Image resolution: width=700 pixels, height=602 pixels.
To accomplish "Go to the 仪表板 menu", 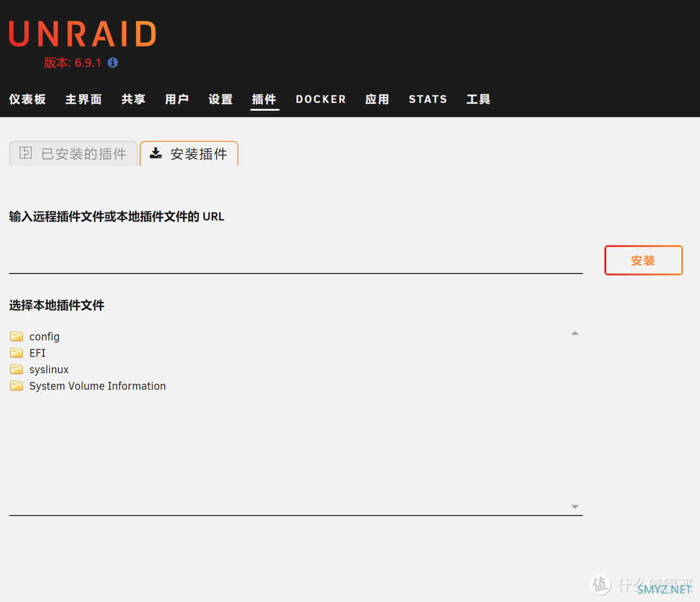I will click(x=28, y=99).
